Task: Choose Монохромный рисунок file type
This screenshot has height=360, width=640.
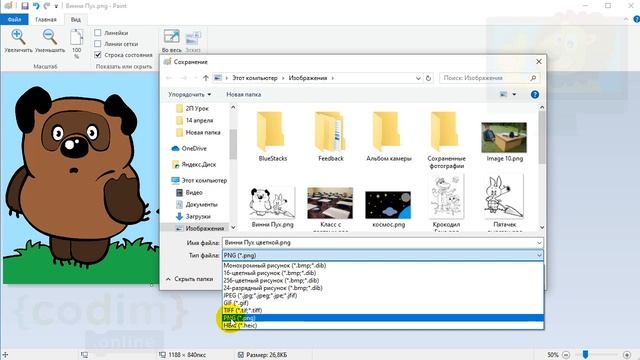Action: click(x=383, y=265)
